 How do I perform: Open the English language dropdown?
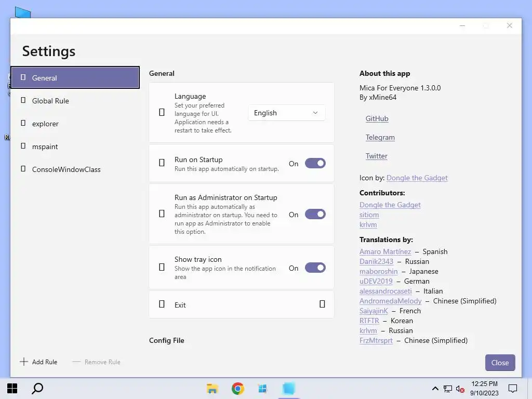pyautogui.click(x=286, y=113)
